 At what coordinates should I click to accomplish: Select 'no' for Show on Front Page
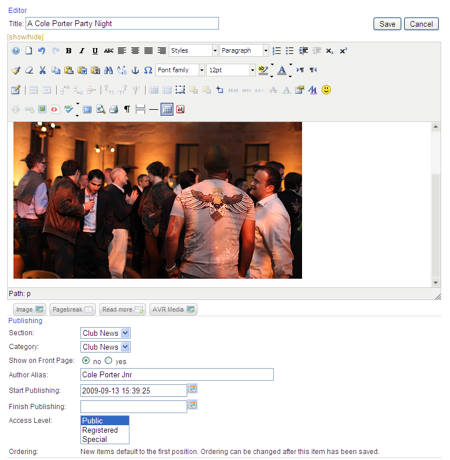pyautogui.click(x=86, y=360)
